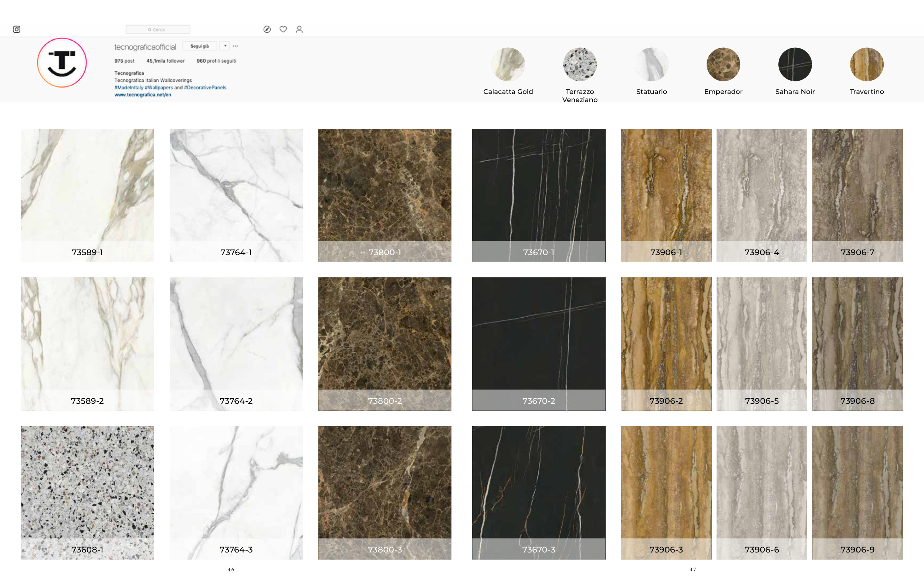Click the heart activity icon
The height and width of the screenshot is (588, 924).
tap(283, 29)
